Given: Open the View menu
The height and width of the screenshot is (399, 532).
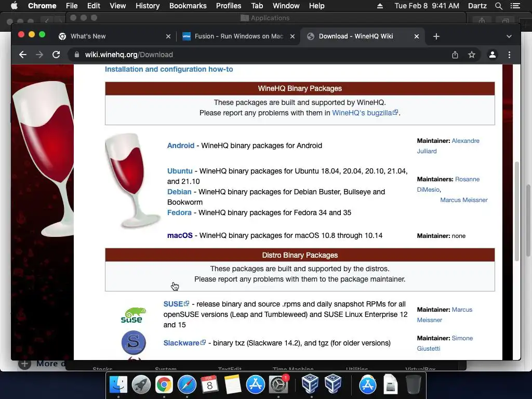Looking at the screenshot, I should coord(118,6).
